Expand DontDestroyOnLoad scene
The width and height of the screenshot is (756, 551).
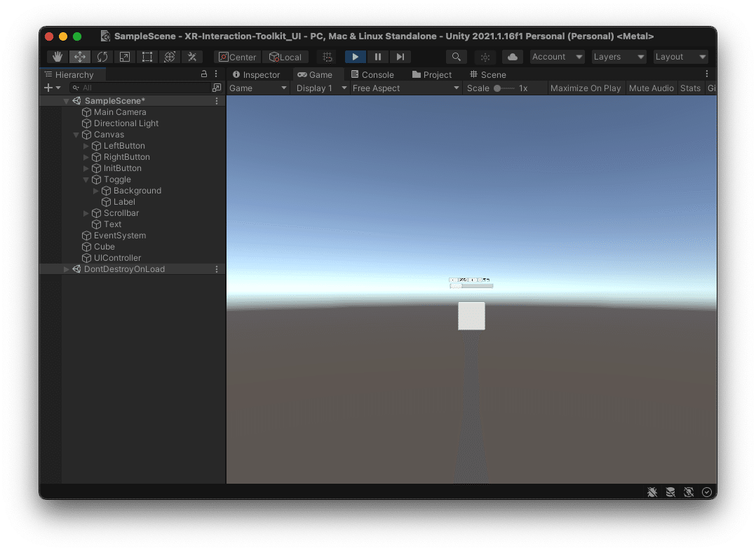(x=66, y=269)
